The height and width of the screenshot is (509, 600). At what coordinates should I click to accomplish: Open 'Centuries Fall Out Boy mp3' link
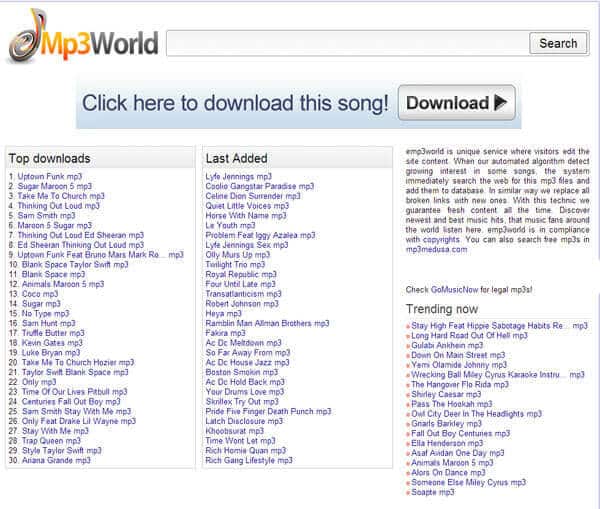71,401
